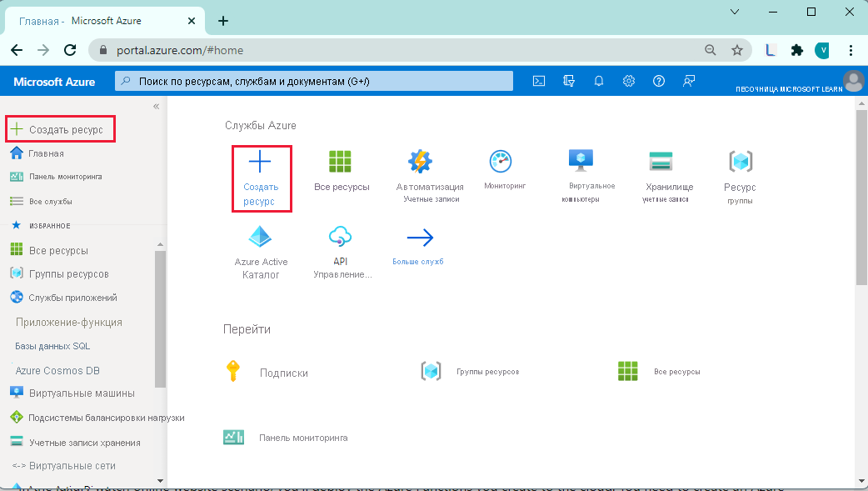Click the Azure resource search box
868x491 pixels.
pyautogui.click(x=314, y=82)
